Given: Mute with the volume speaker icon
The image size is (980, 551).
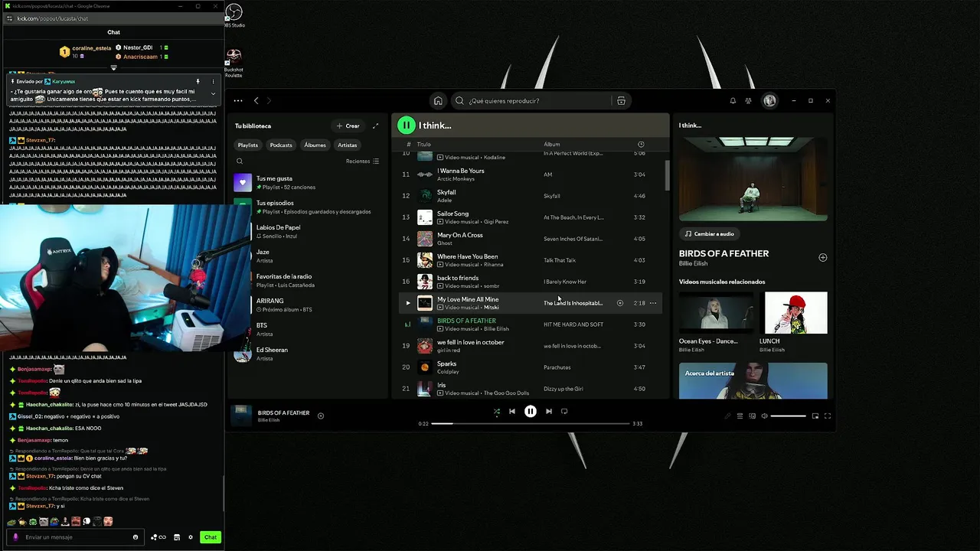Looking at the screenshot, I should 764,416.
